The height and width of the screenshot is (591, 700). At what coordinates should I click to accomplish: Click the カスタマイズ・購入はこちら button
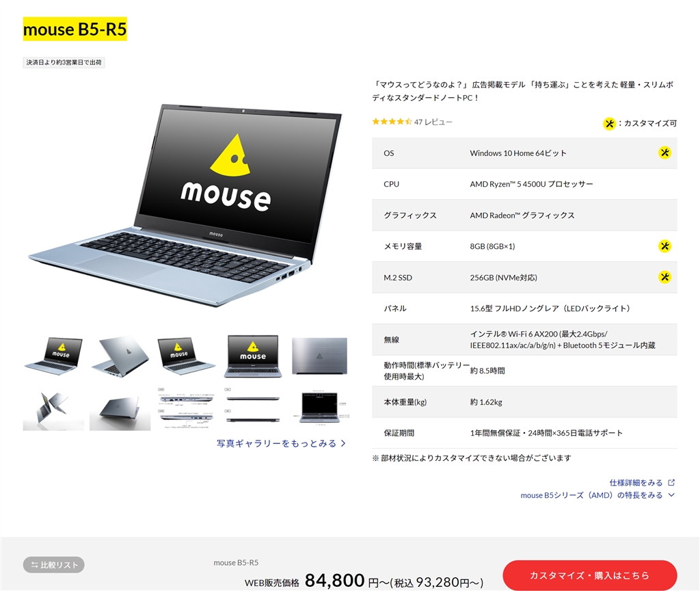(x=590, y=575)
